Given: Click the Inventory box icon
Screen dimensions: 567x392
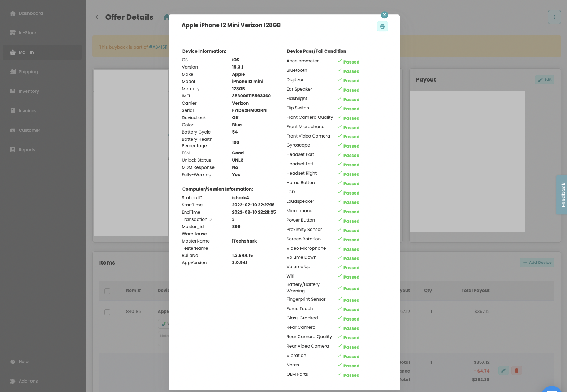Looking at the screenshot, I should pos(13,91).
